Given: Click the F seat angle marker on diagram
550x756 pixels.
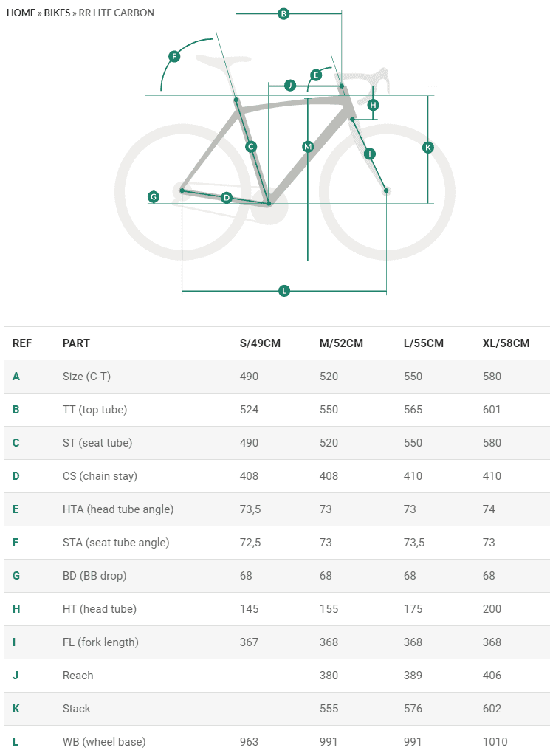Looking at the screenshot, I should coord(174,56).
